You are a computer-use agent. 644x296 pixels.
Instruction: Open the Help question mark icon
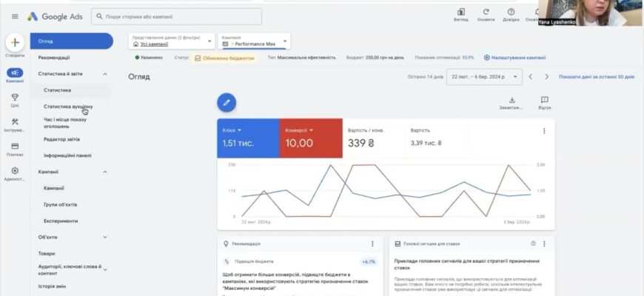point(511,12)
